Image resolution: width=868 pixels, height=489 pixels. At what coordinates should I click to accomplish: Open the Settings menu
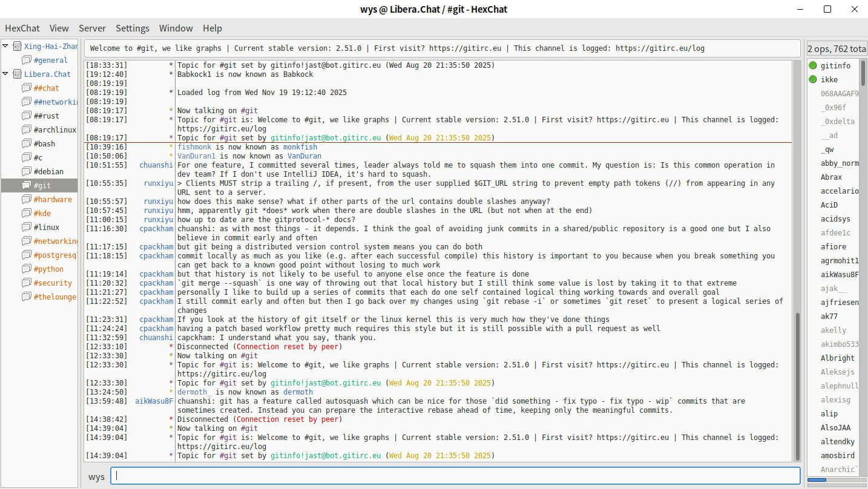click(x=133, y=28)
